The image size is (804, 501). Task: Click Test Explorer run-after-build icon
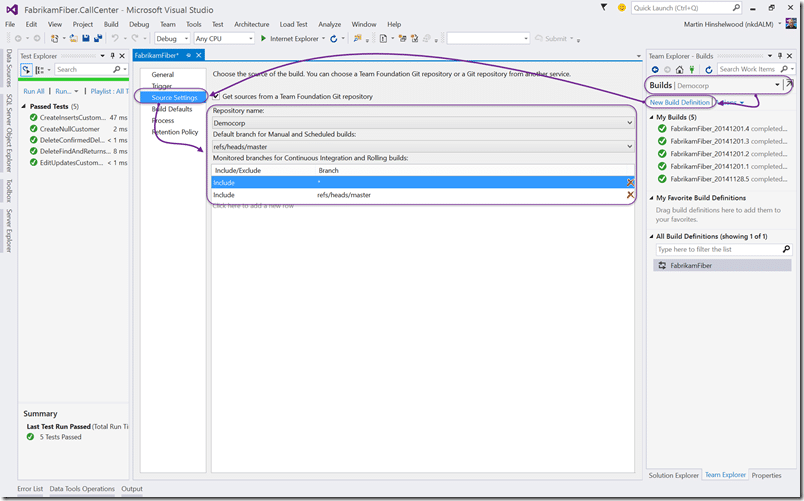(26, 69)
